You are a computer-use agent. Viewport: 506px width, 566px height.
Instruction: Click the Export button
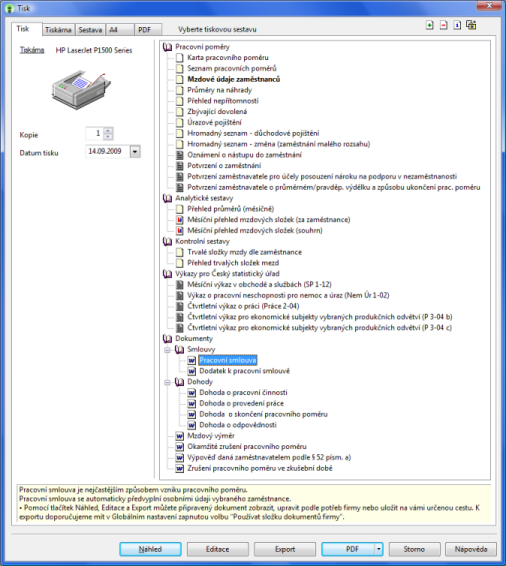tap(285, 549)
